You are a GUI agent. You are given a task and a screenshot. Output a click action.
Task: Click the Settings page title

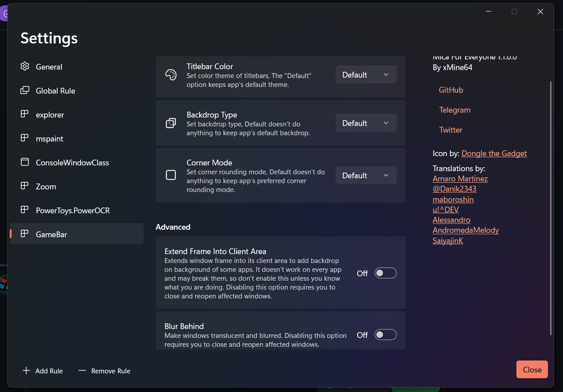point(49,38)
